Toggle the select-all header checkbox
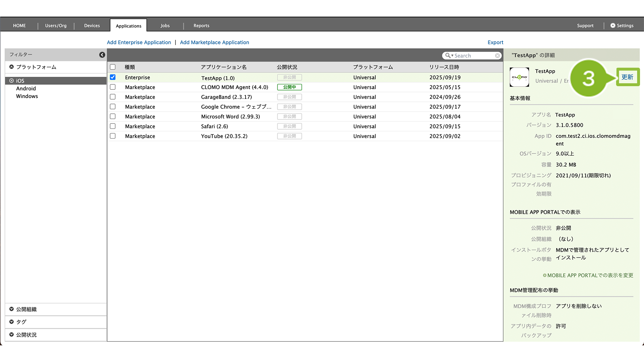 click(x=113, y=67)
